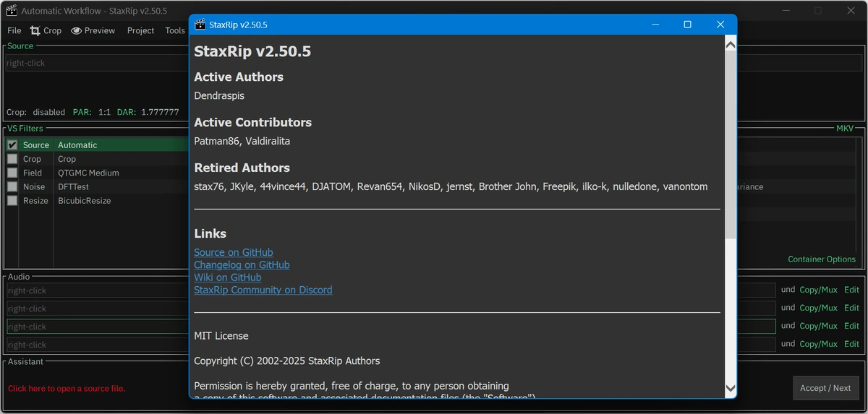Close the StaxRip About dialog

pyautogui.click(x=720, y=25)
